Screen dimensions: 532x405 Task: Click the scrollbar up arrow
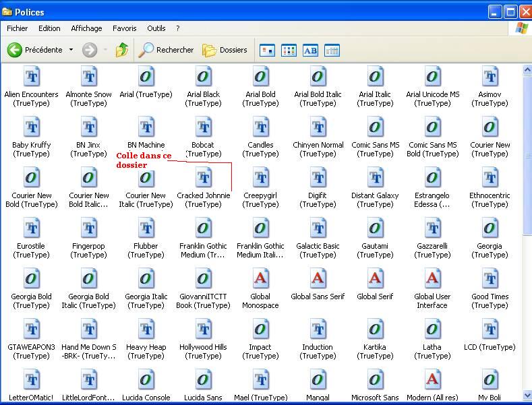tap(527, 70)
